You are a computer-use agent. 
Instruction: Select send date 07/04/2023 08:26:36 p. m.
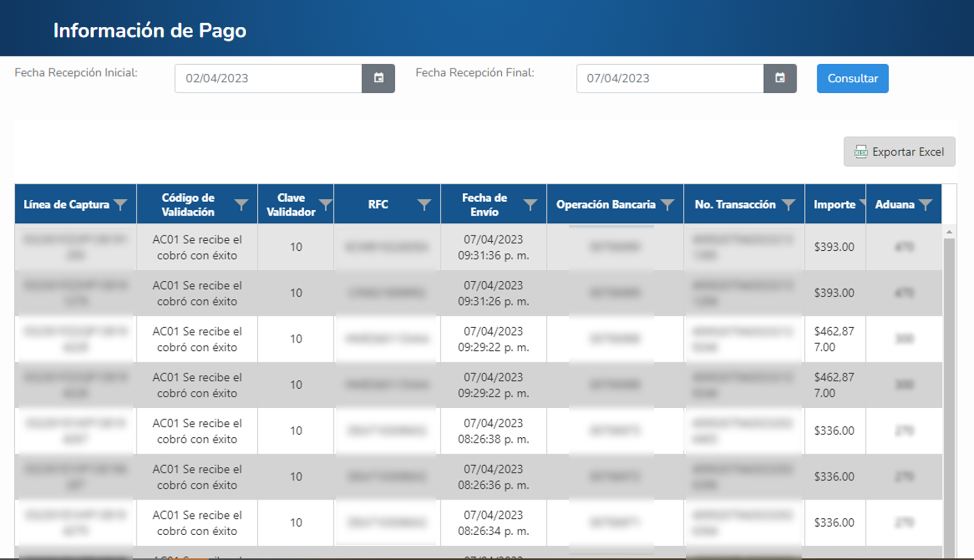click(x=493, y=477)
